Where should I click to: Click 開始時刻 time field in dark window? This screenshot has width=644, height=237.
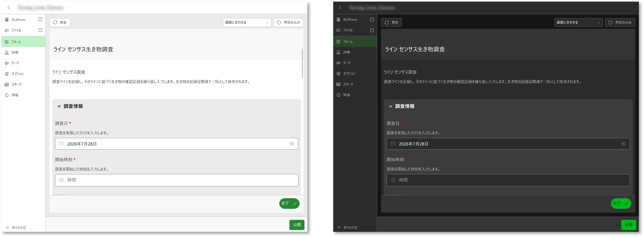(508, 180)
